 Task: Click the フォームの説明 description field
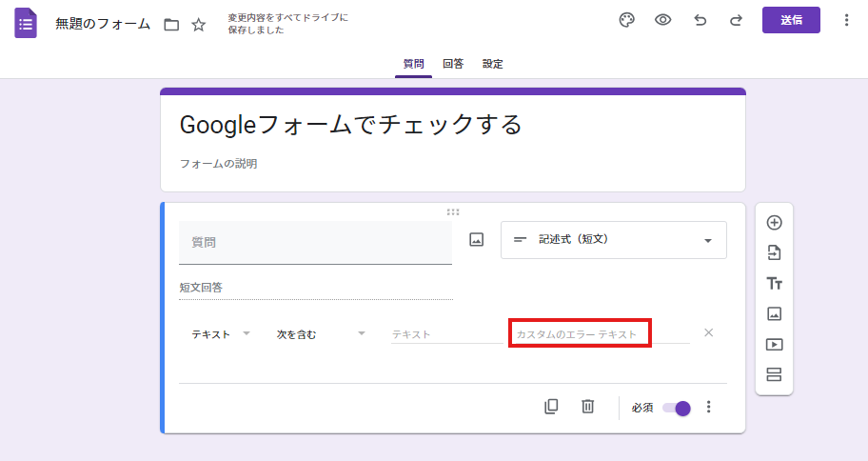point(218,164)
